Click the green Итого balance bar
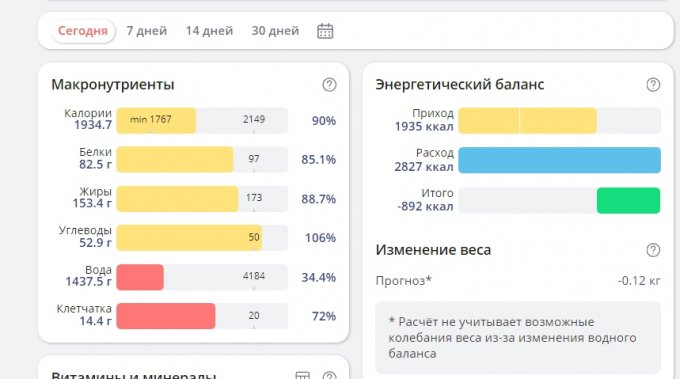 pyautogui.click(x=628, y=200)
